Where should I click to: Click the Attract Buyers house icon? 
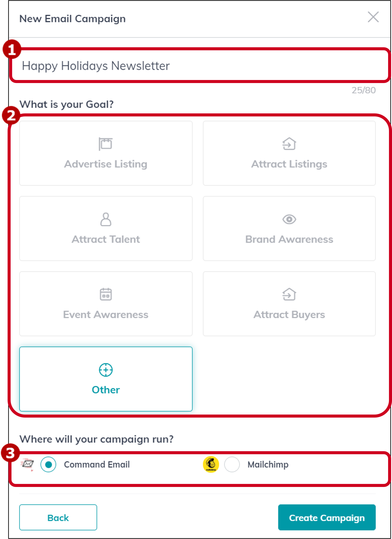(x=289, y=294)
